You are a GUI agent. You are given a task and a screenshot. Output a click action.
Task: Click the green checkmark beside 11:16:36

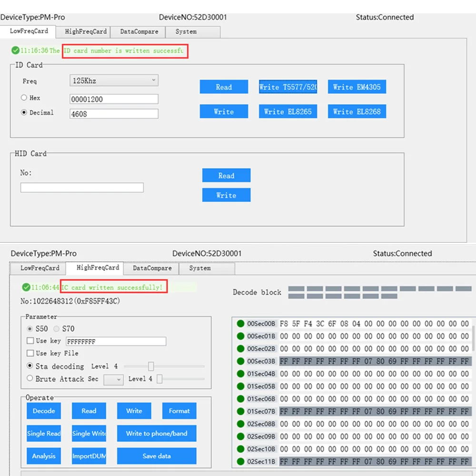16,50
